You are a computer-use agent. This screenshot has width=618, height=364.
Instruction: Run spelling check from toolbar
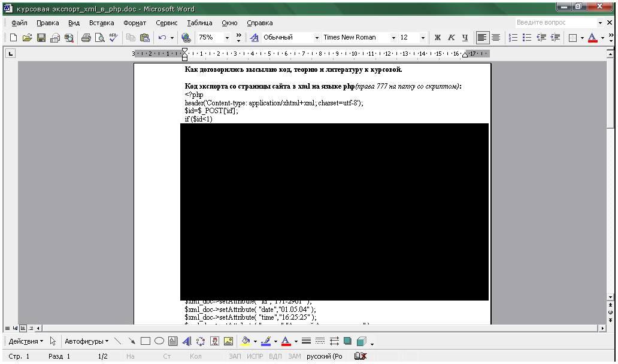[113, 38]
